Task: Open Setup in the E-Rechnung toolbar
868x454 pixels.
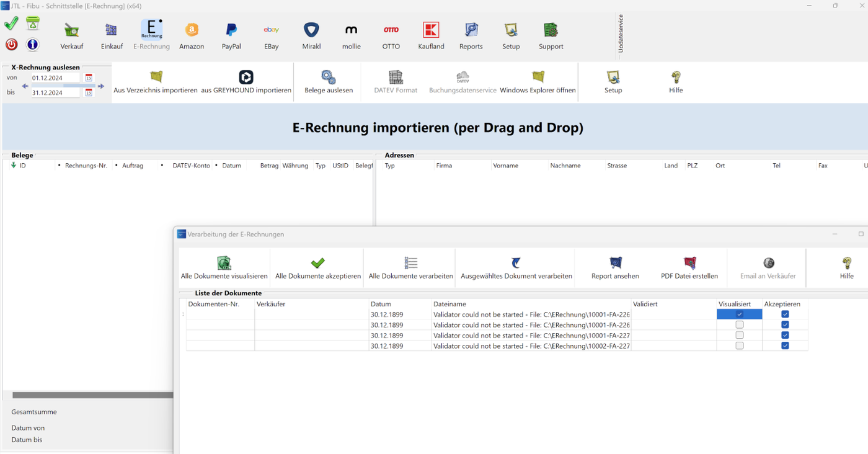Action: click(x=613, y=82)
